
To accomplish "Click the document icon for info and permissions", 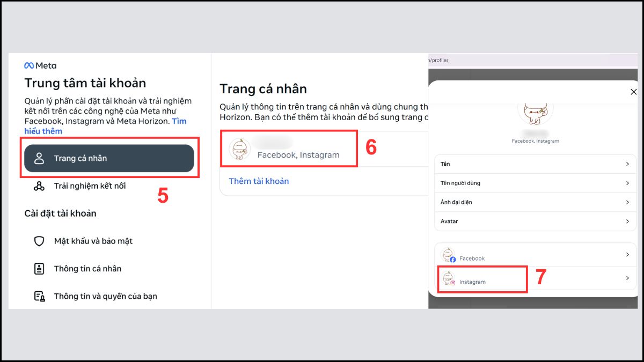I will 39,296.
